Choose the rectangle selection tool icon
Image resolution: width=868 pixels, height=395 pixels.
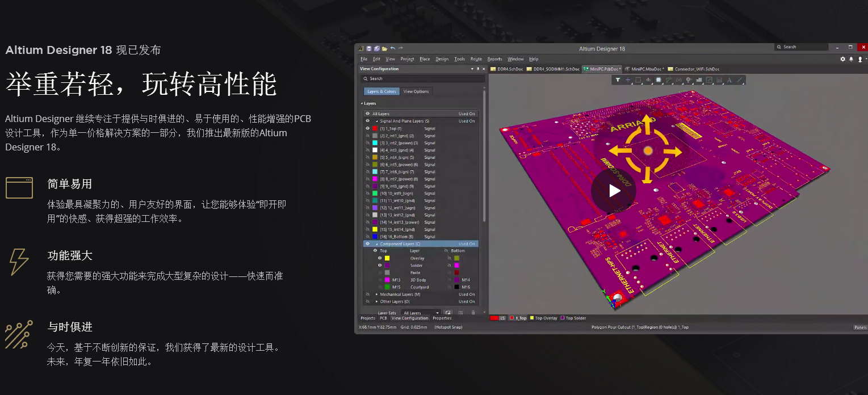(x=638, y=80)
